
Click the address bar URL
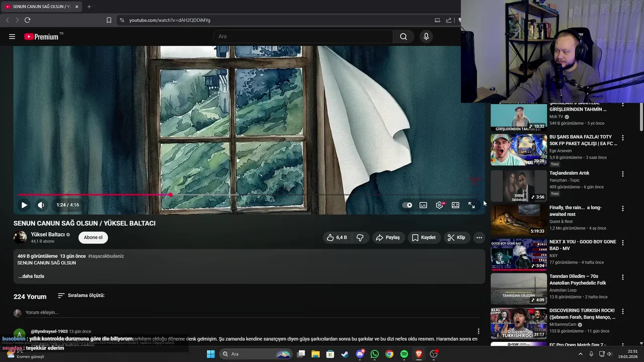tap(170, 20)
